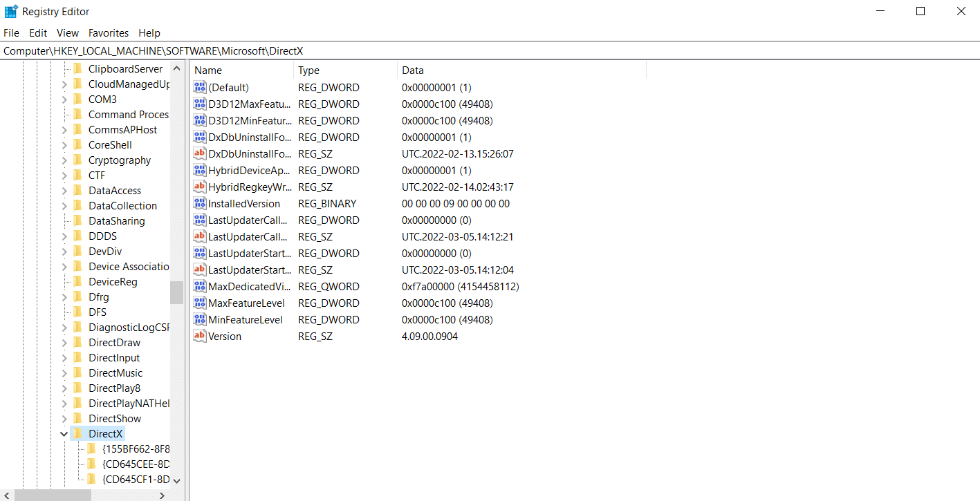This screenshot has height=501, width=980.
Task: Expand the CloudManagedUp key
Action: click(x=64, y=84)
